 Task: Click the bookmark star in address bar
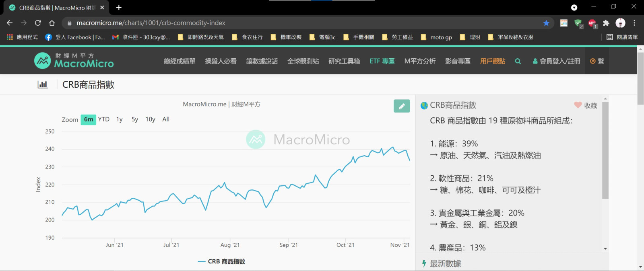coord(546,23)
